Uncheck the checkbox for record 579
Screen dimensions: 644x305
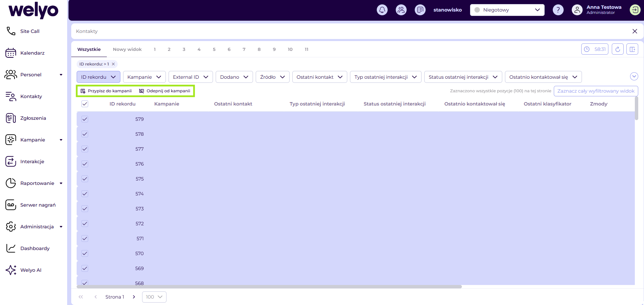click(85, 119)
